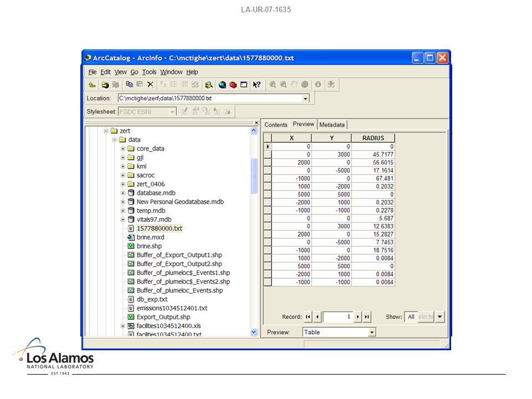The width and height of the screenshot is (532, 399).
Task: Switch to Large Icons view button
Action: point(163,84)
